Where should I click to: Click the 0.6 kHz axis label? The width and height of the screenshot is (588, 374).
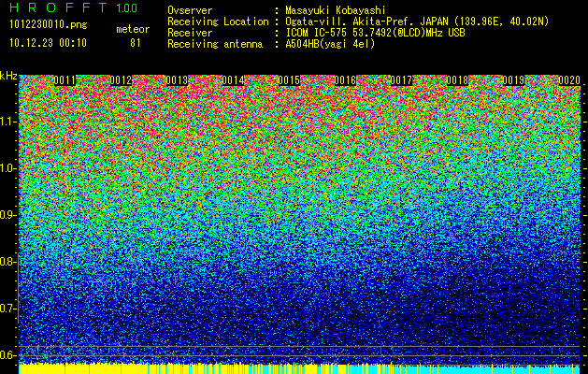coord(8,355)
